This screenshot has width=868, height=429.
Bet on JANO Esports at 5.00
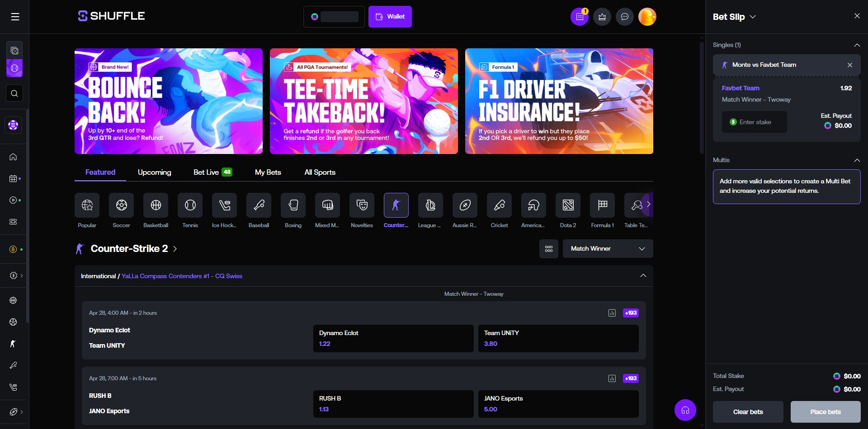(x=558, y=404)
